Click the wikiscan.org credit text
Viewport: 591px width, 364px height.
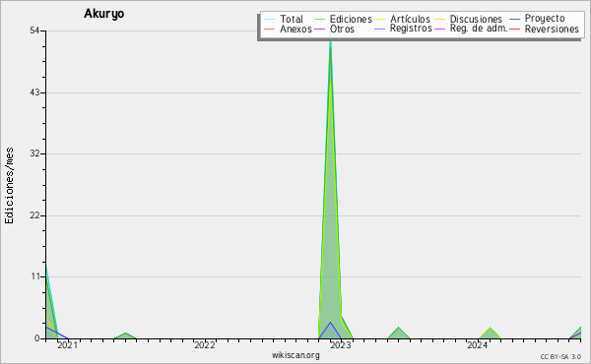[295, 355]
